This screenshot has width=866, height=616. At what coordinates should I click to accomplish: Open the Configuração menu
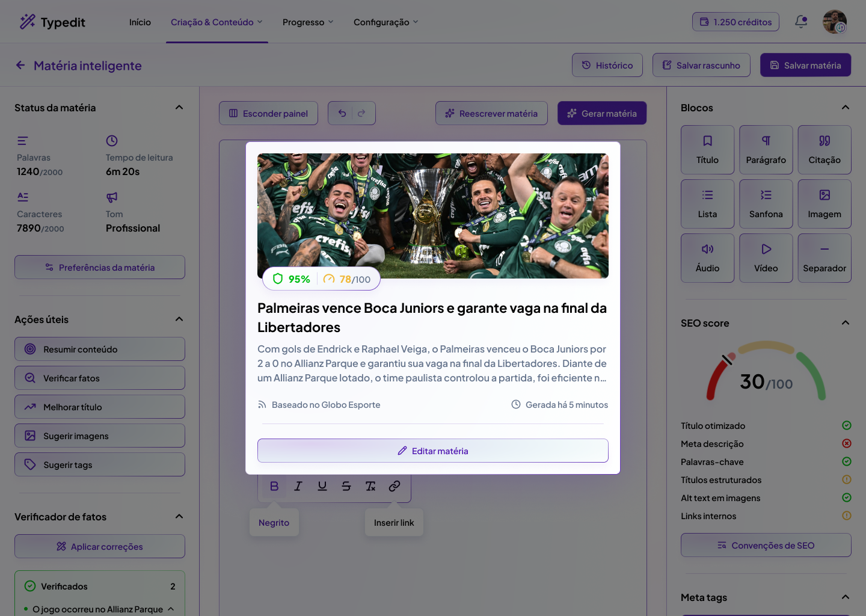click(385, 22)
